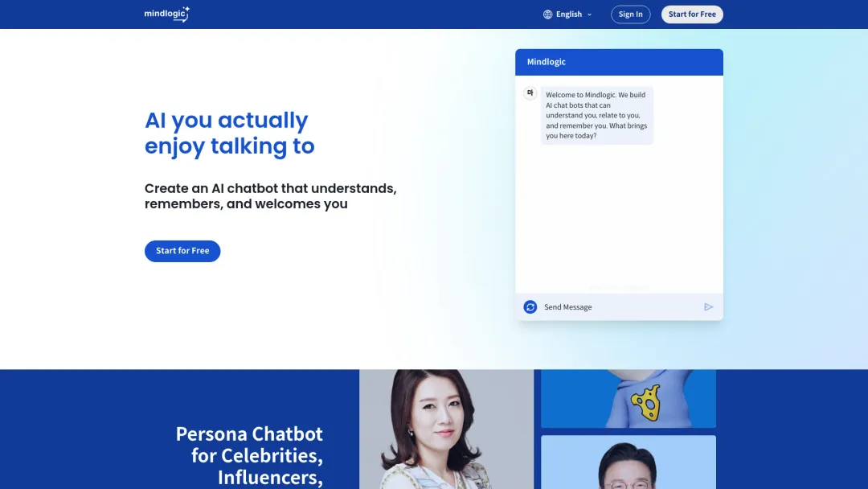The width and height of the screenshot is (868, 489).
Task: Click the chatbot avatar icon
Action: click(530, 93)
